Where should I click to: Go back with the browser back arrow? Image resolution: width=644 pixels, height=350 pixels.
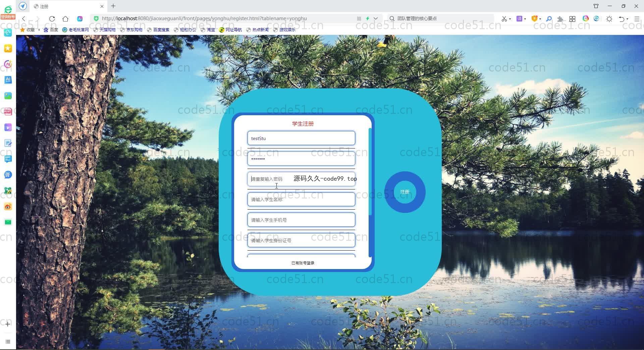(23, 18)
